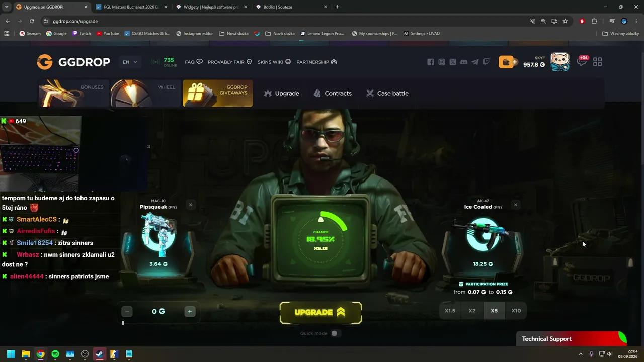Open Spotify from the taskbar
Viewport: 644px width, 362px height.
55,354
